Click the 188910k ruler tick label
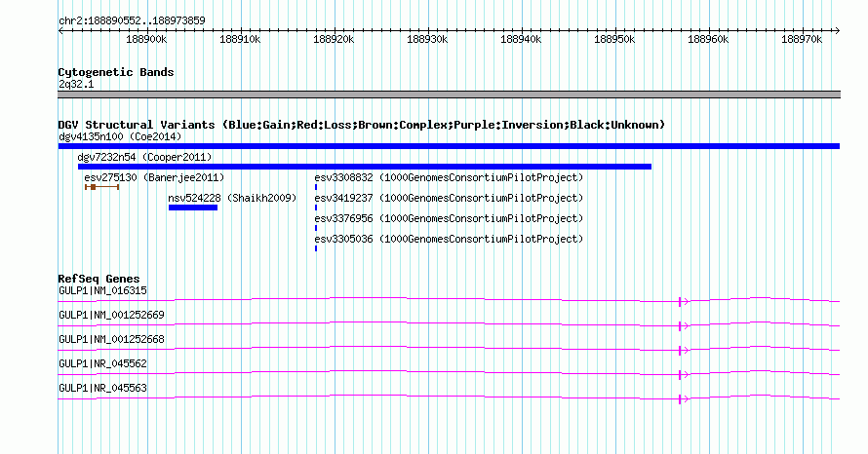 [240, 39]
